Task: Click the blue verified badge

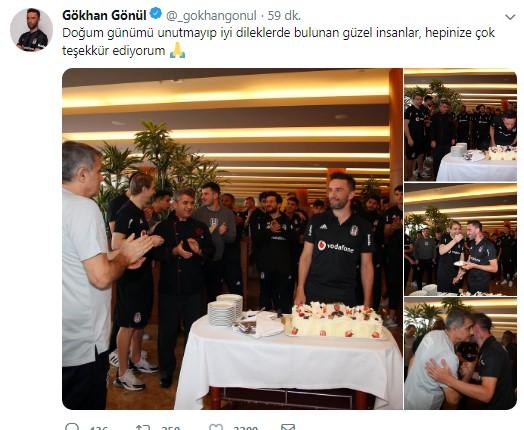Action: 156,14
